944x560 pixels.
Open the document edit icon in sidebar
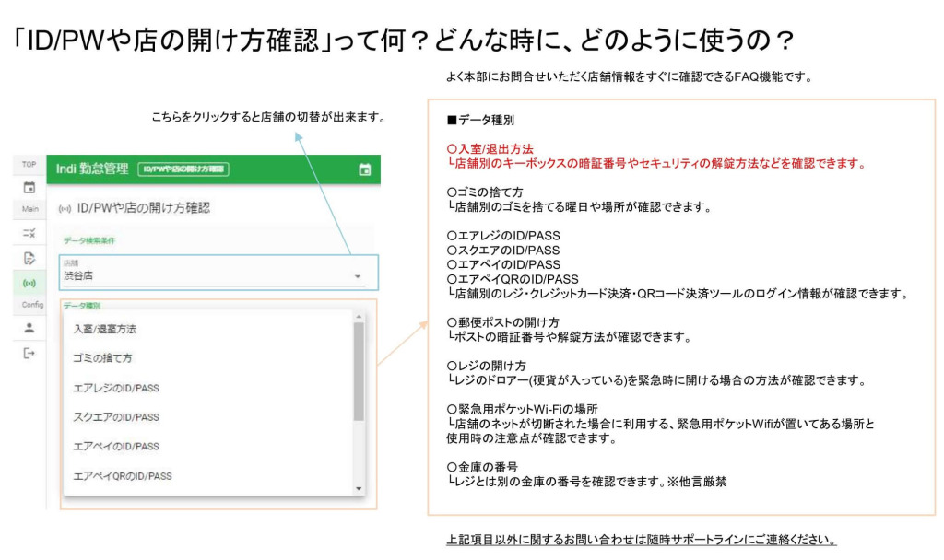coord(29,258)
